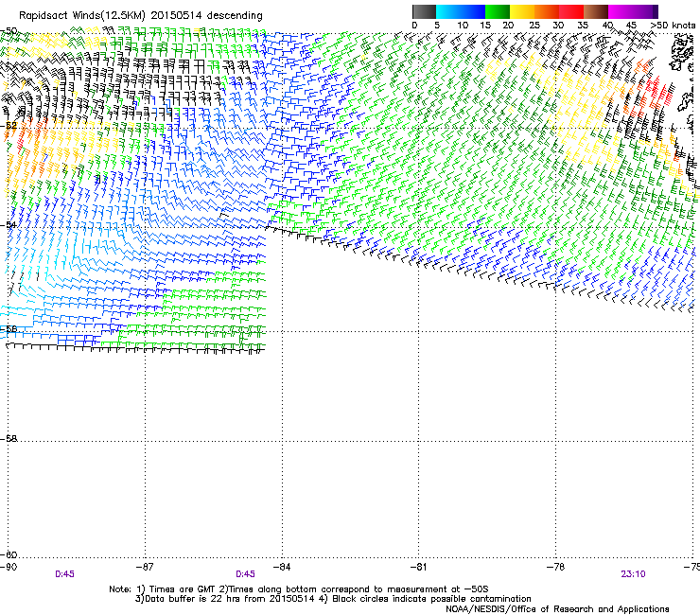Click the dark blue segment of the color bar
The width and height of the screenshot is (700, 615).
tap(473, 11)
